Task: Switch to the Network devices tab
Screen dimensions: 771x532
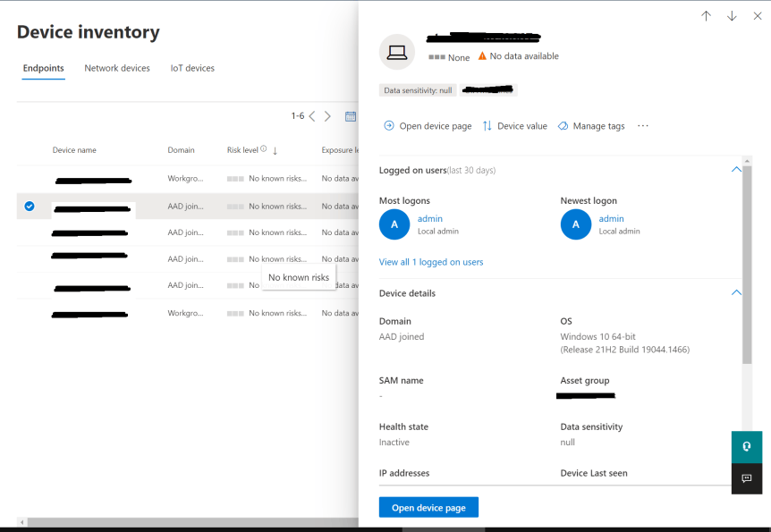Action: coord(117,68)
